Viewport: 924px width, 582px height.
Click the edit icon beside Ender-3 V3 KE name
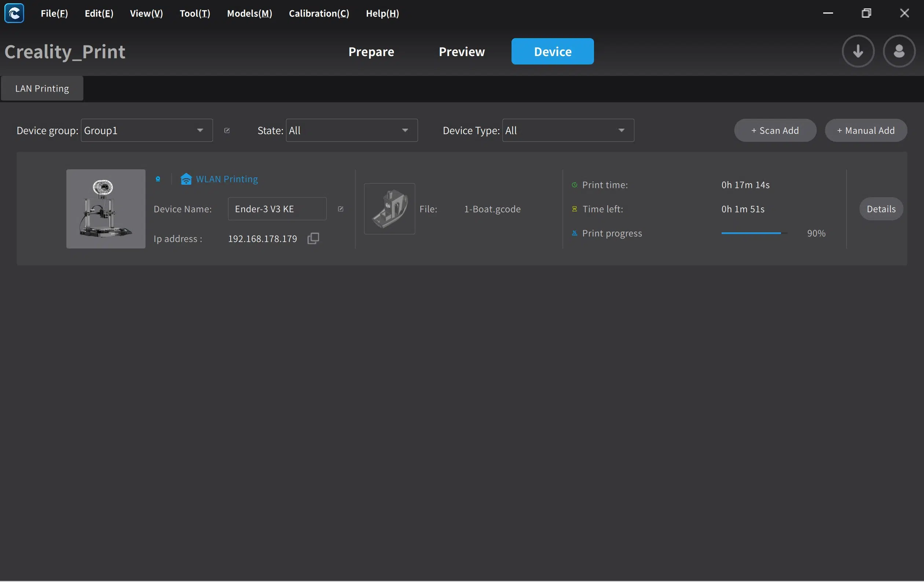click(340, 209)
